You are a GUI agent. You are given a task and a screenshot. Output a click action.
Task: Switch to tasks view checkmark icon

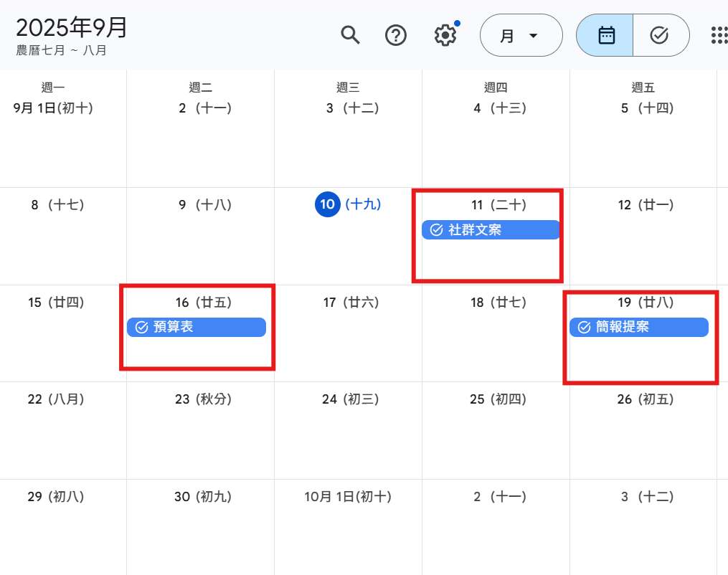tap(659, 35)
